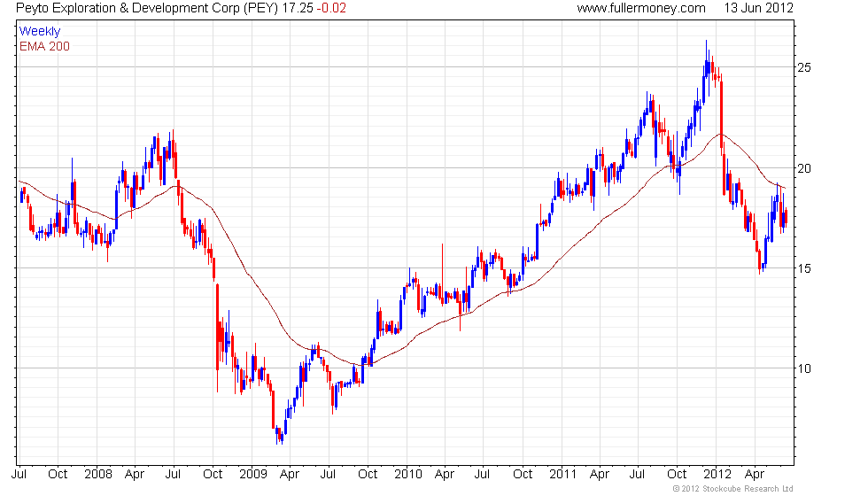Viewport: 868px width, 496px height.
Task: Select the blue 'Weekly' legend label
Action: click(40, 32)
